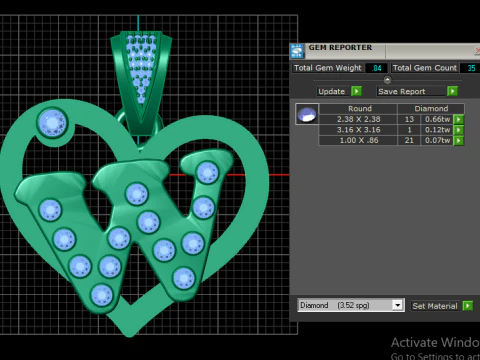Select the large gem on the heart's upper left
480x360 pixels.
[52, 123]
